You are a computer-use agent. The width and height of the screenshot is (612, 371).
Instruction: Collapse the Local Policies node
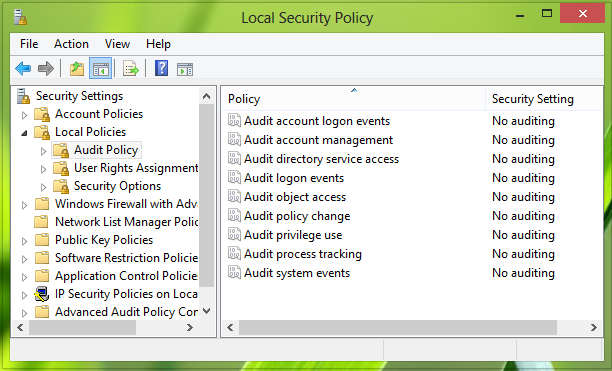[24, 133]
